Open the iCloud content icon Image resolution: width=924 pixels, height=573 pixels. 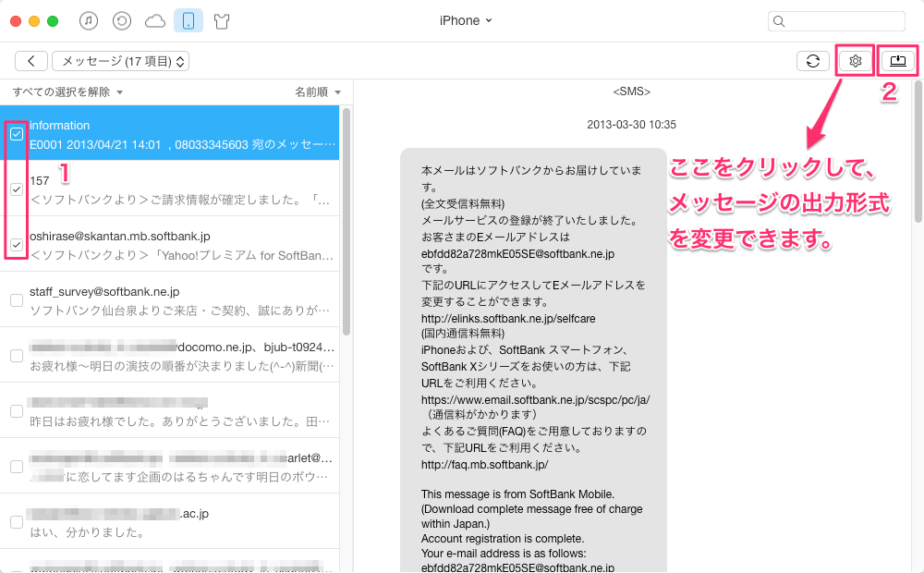coord(155,21)
